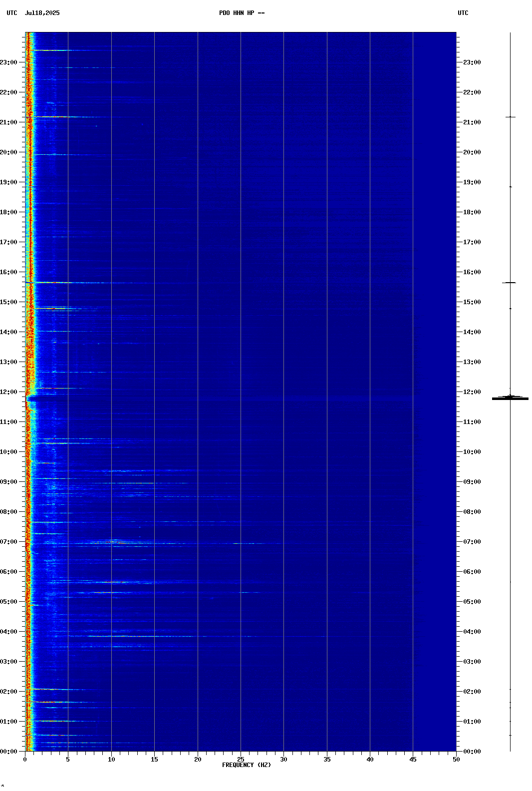
Task: Click the FREQUENCY (HZ) axis title
Action: coord(247,765)
